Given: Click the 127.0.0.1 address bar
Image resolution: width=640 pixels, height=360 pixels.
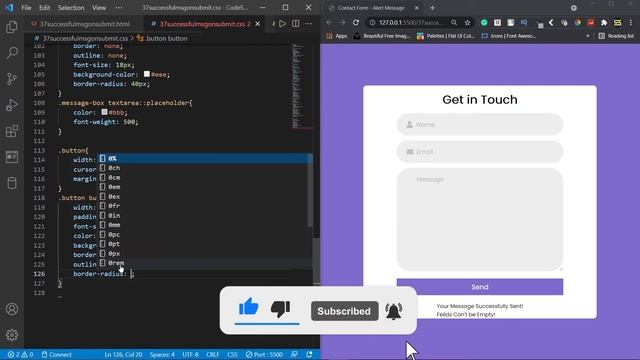Looking at the screenshot, I should [x=410, y=22].
